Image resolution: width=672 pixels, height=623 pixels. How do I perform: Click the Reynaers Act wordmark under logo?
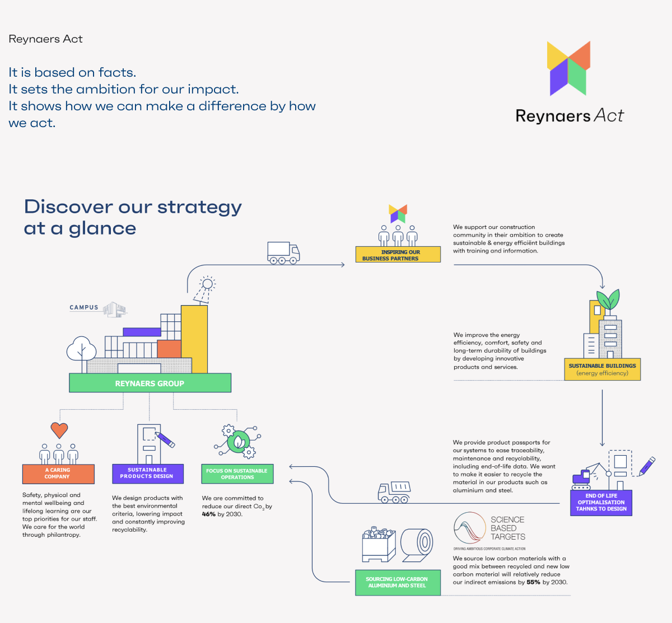pos(570,116)
